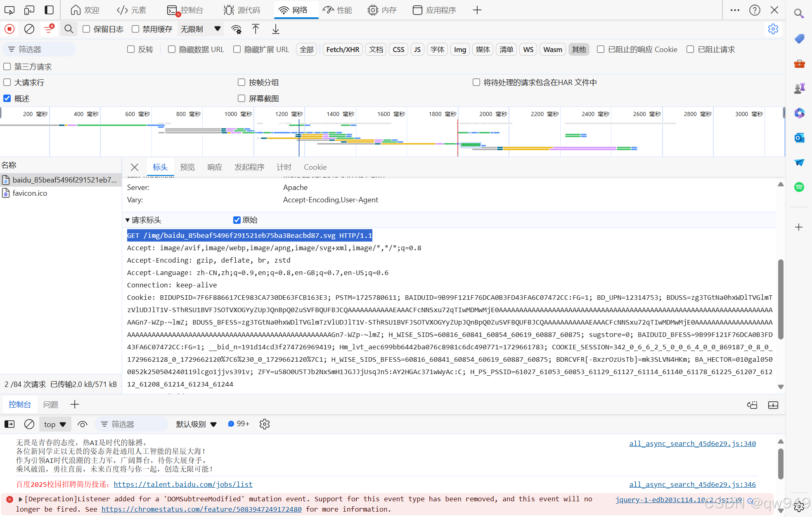The width and height of the screenshot is (812, 517).
Task: Collapse the 请求标头 section
Action: (x=128, y=220)
